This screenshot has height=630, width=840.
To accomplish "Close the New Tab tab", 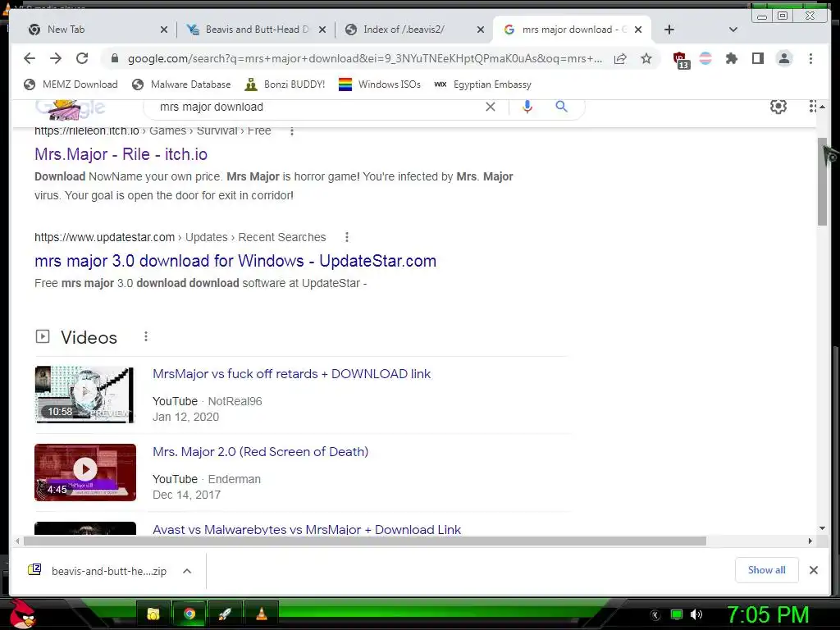I will (x=164, y=30).
